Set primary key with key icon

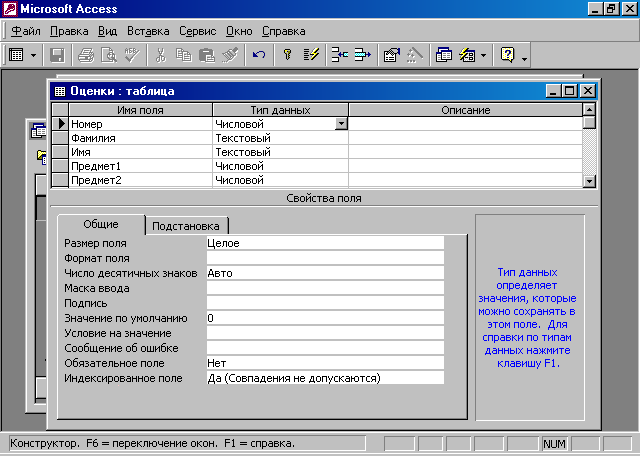288,55
